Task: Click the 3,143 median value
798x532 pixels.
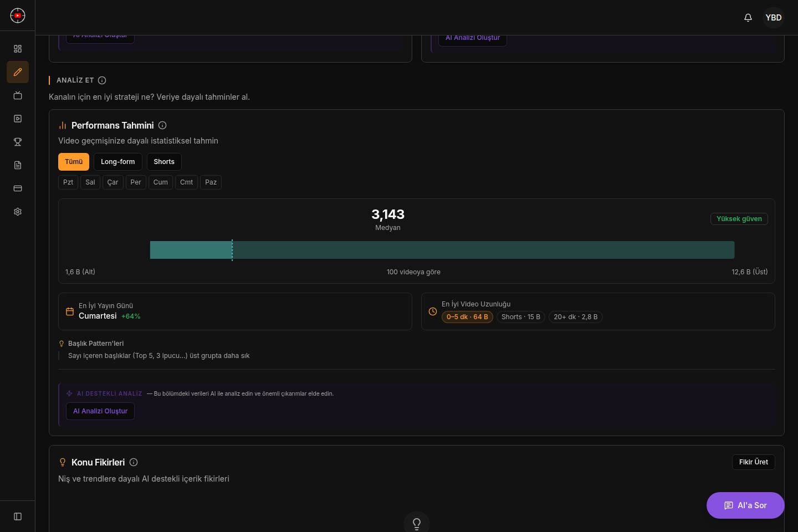Action: point(388,214)
